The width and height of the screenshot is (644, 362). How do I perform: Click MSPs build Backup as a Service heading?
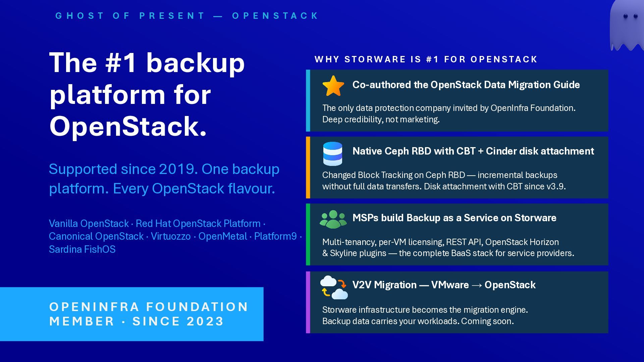pyautogui.click(x=454, y=218)
